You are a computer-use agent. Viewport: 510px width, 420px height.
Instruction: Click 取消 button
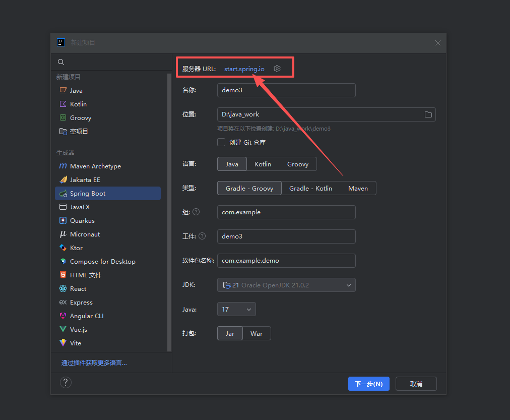[x=416, y=384]
